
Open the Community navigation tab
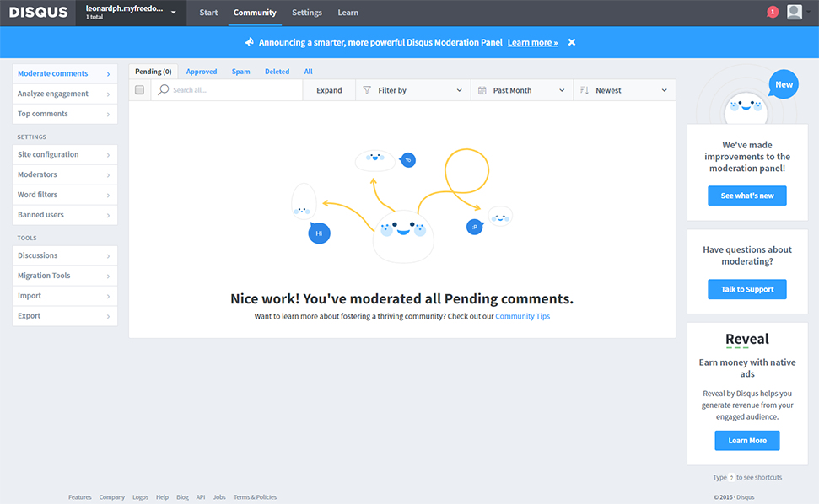point(255,13)
